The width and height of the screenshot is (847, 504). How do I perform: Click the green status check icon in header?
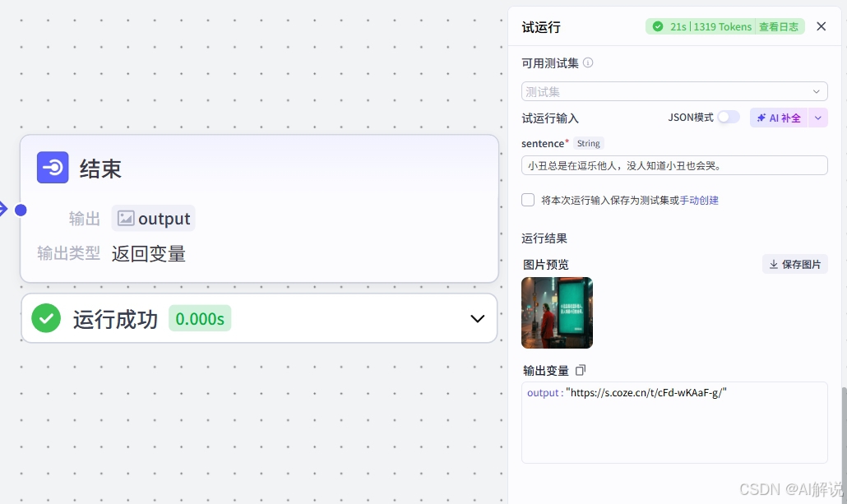[x=657, y=26]
